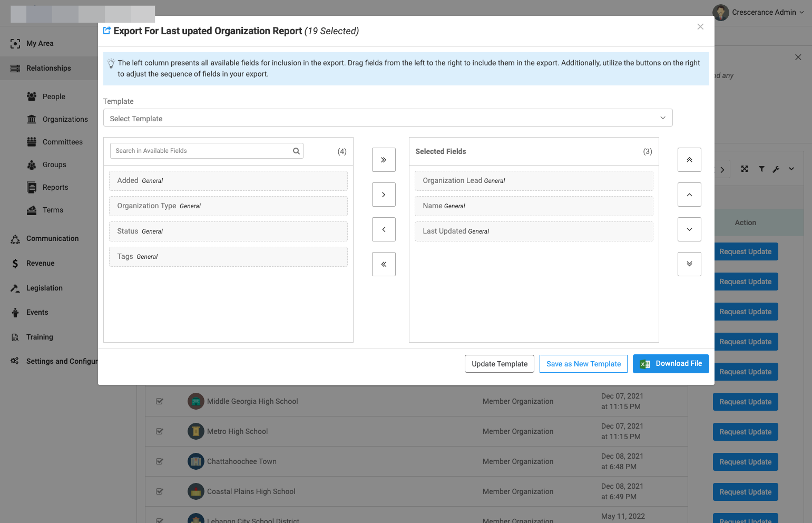The width and height of the screenshot is (812, 523).
Task: Click the fullscreen expand icon in background toolbar
Action: pyautogui.click(x=745, y=169)
